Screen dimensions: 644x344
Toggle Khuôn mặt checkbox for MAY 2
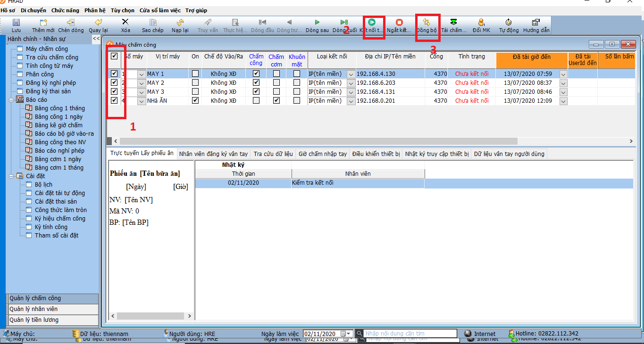(x=297, y=82)
